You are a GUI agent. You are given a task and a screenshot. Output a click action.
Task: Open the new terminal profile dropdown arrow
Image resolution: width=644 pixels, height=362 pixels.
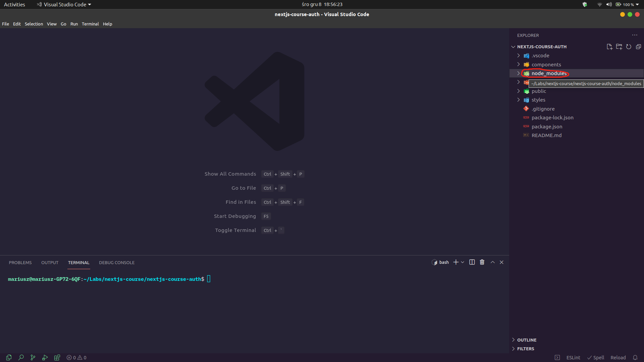click(463, 262)
